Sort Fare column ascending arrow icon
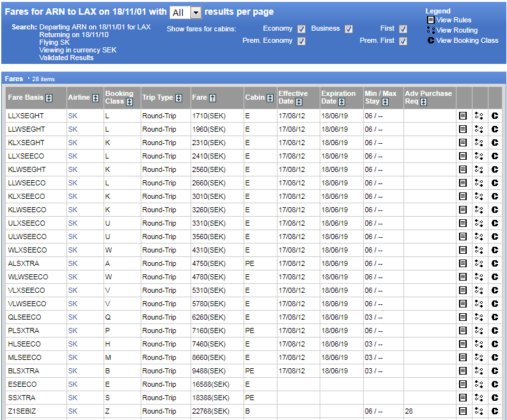Image resolution: width=507 pixels, height=420 pixels. coord(212,98)
